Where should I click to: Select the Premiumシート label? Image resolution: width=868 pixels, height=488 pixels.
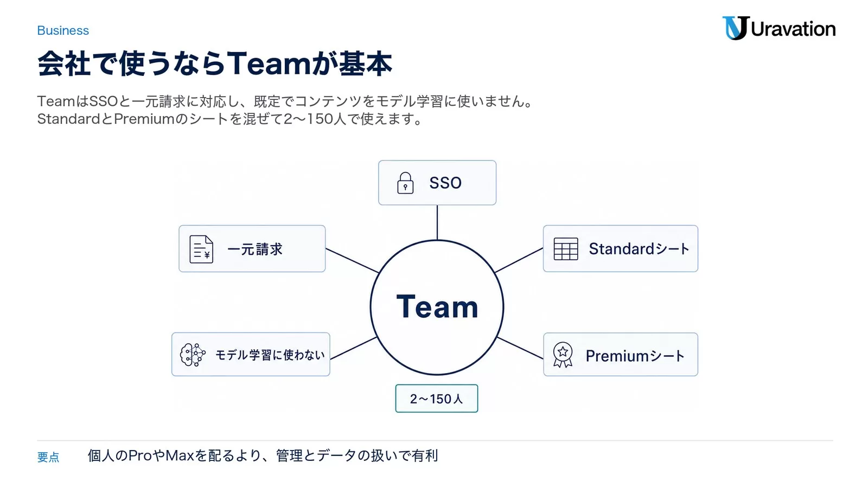tap(635, 356)
